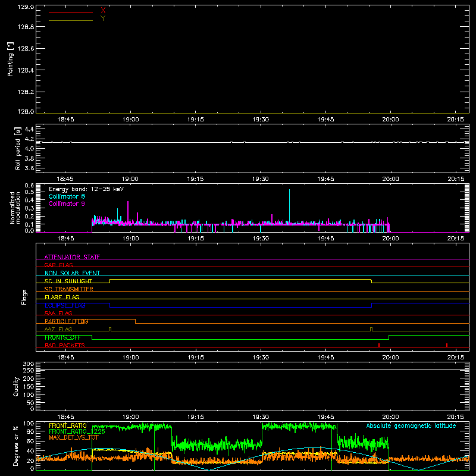Viewport: 476px width, 476px height.
Task: Select the Energy band: 12-25 keV label
Action: point(86,189)
